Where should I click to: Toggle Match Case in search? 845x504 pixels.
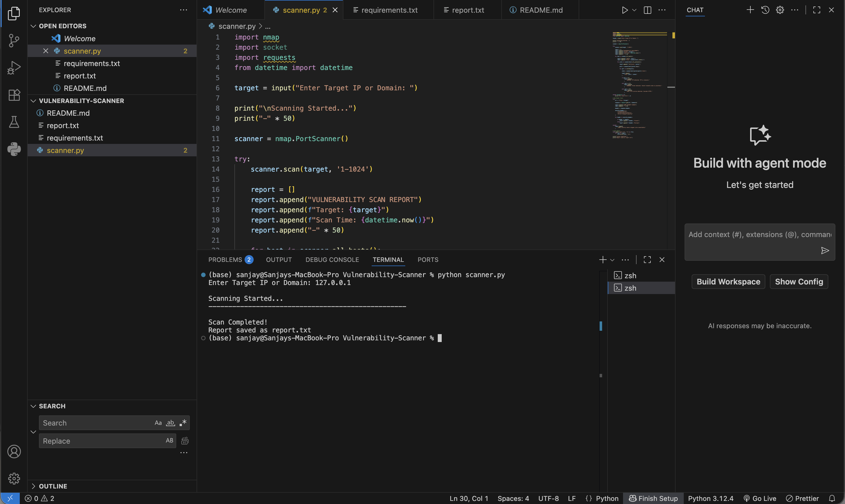pos(158,423)
